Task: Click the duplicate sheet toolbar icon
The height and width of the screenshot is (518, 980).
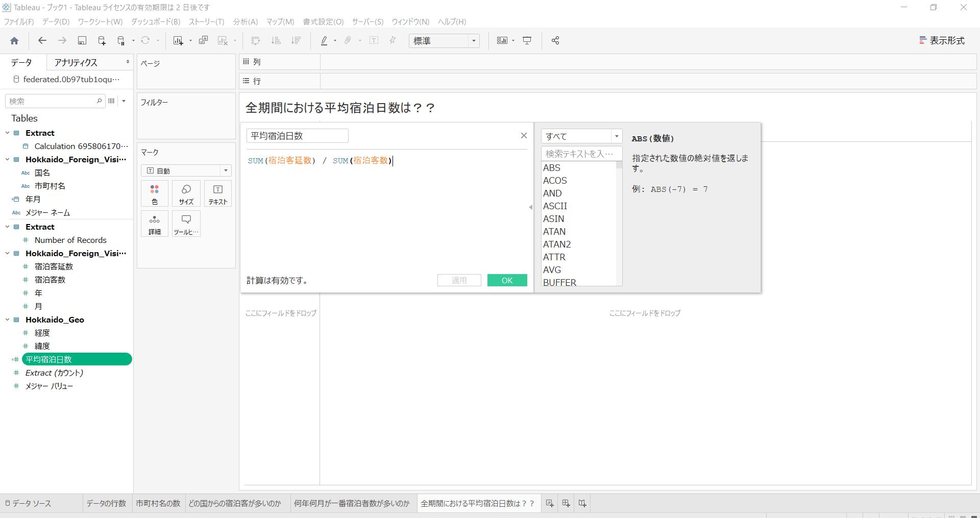Action: (203, 41)
